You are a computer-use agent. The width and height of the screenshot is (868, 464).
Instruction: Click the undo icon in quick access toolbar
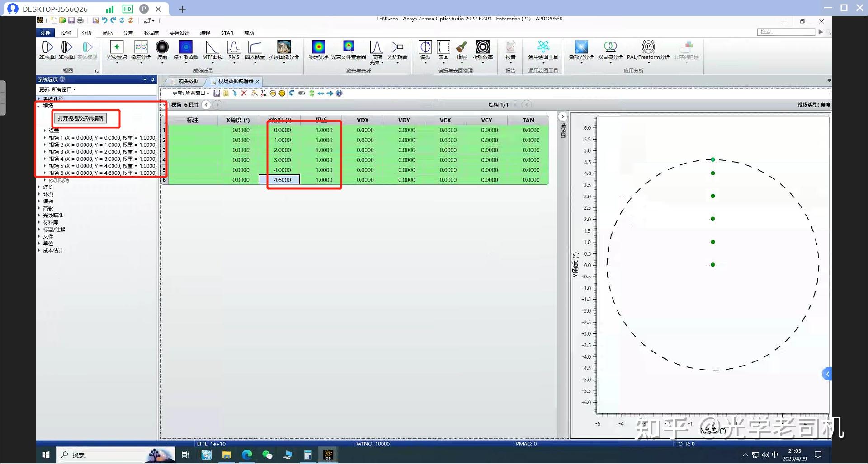[x=104, y=21]
